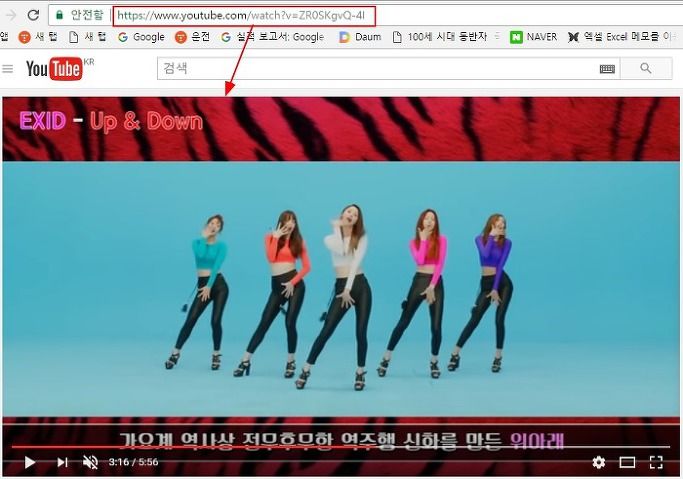Click the magnifier search button
683x479 pixels.
pos(646,68)
